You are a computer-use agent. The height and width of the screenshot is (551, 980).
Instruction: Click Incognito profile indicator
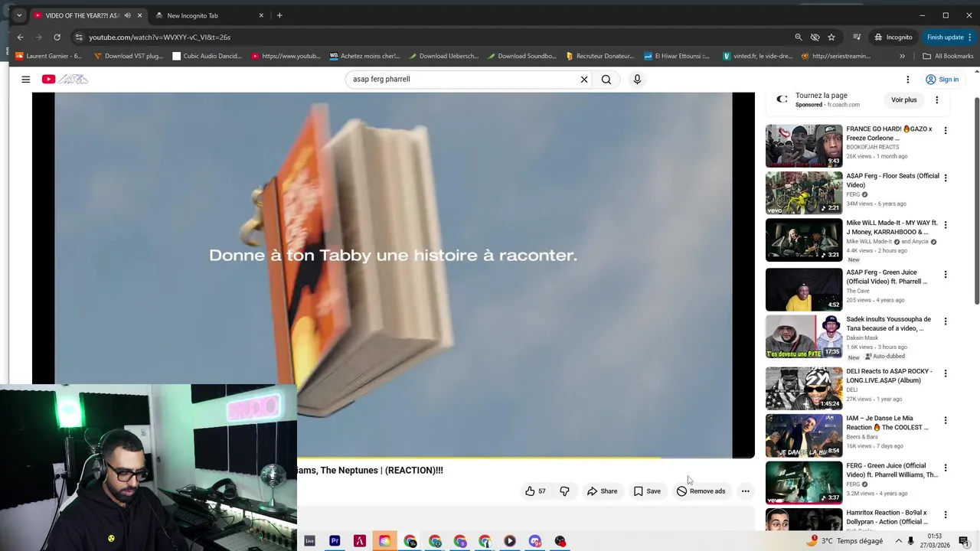(x=893, y=37)
